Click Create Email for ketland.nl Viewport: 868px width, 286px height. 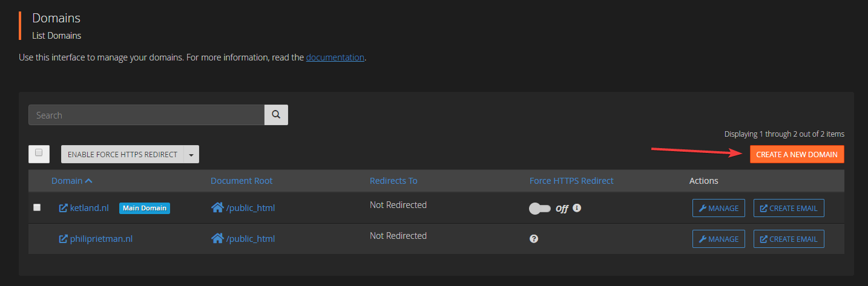point(789,208)
